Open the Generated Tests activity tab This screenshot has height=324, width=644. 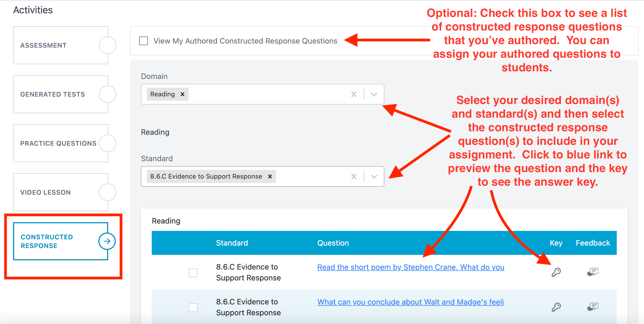[x=61, y=94]
